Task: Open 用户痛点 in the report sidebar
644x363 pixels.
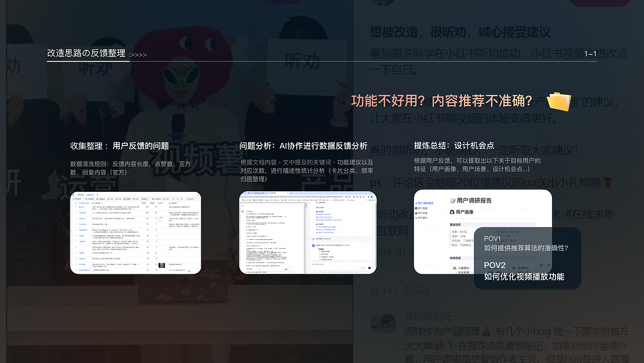Action: point(422,218)
